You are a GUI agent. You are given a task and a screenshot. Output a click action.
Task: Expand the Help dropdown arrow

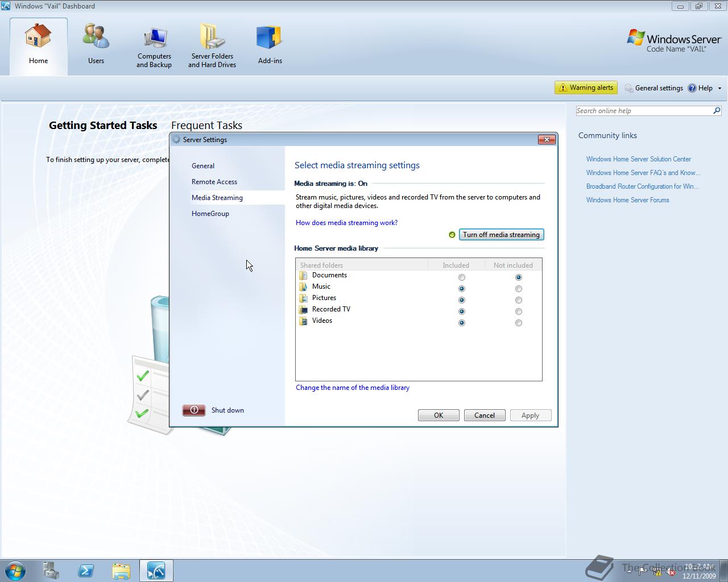[x=719, y=88]
